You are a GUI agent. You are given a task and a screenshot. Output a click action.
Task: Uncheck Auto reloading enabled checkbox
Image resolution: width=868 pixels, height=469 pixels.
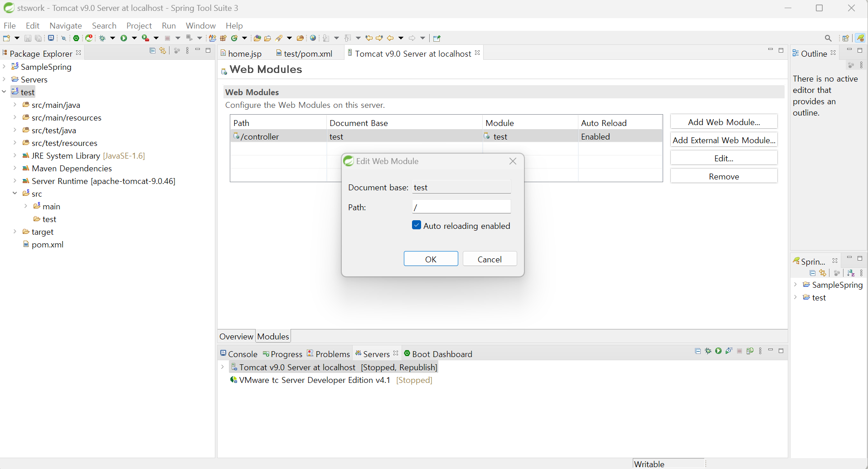coord(417,225)
